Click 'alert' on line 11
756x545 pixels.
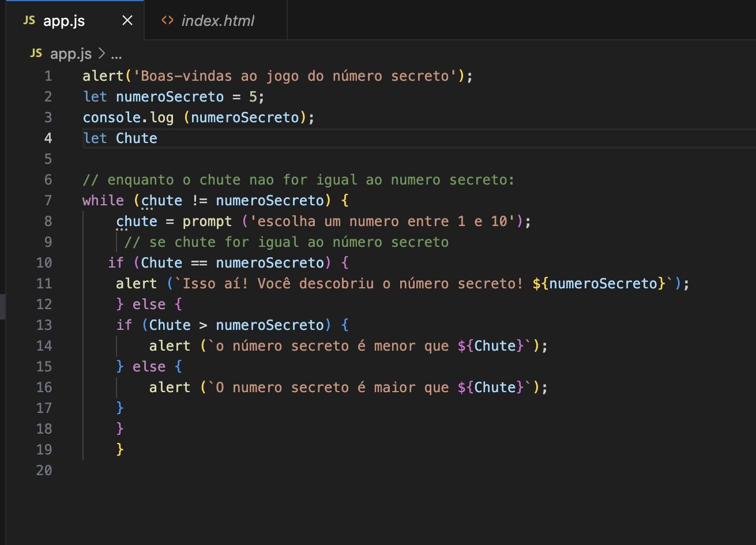coord(136,284)
